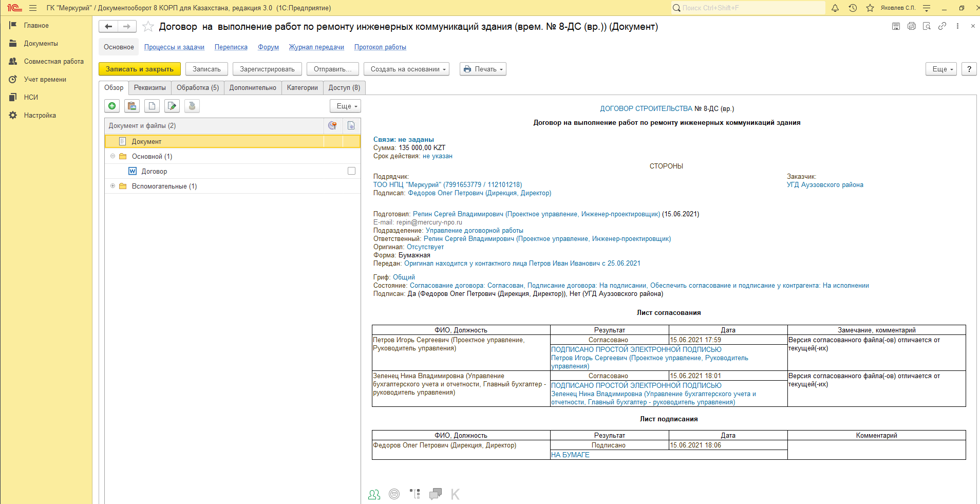
Task: Expand the Вспомогательные (1) folder
Action: (x=113, y=186)
